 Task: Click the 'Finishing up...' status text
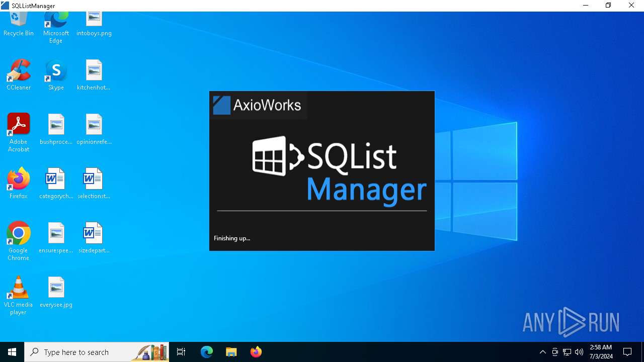(232, 238)
